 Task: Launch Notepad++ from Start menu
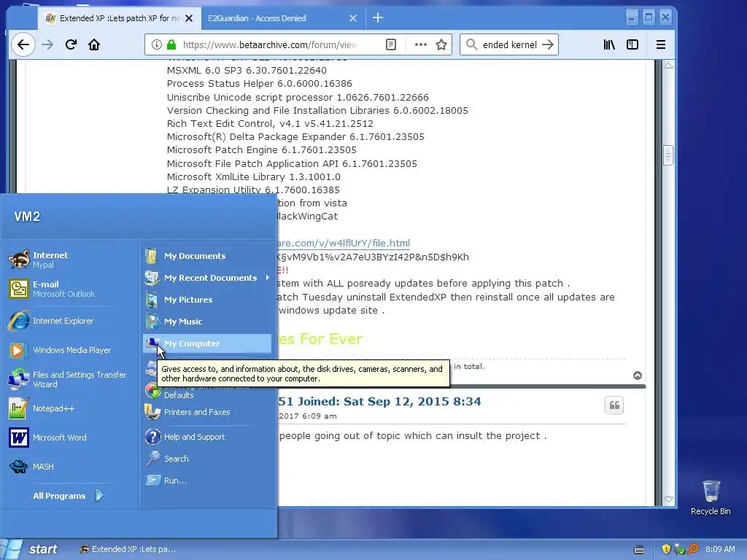[42, 408]
